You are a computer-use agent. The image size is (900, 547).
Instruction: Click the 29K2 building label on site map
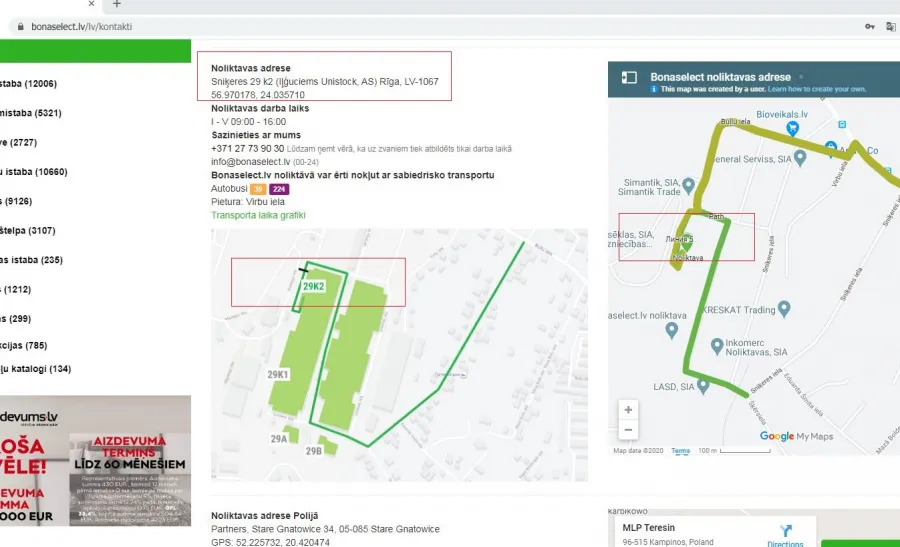313,286
